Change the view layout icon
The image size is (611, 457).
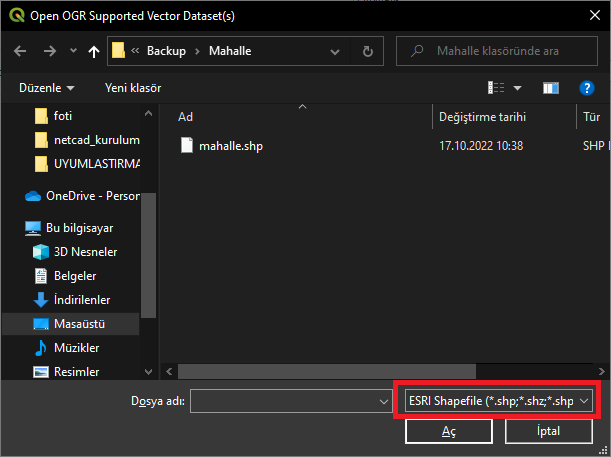496,88
